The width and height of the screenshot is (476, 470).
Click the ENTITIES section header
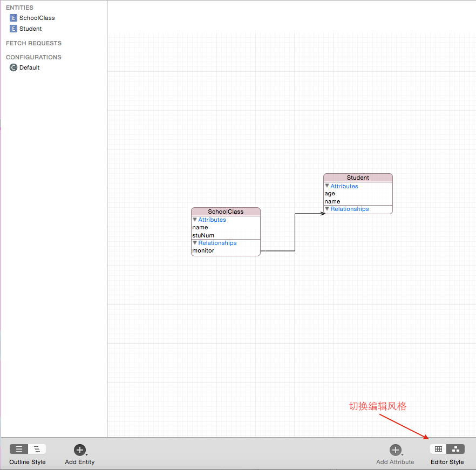click(20, 8)
